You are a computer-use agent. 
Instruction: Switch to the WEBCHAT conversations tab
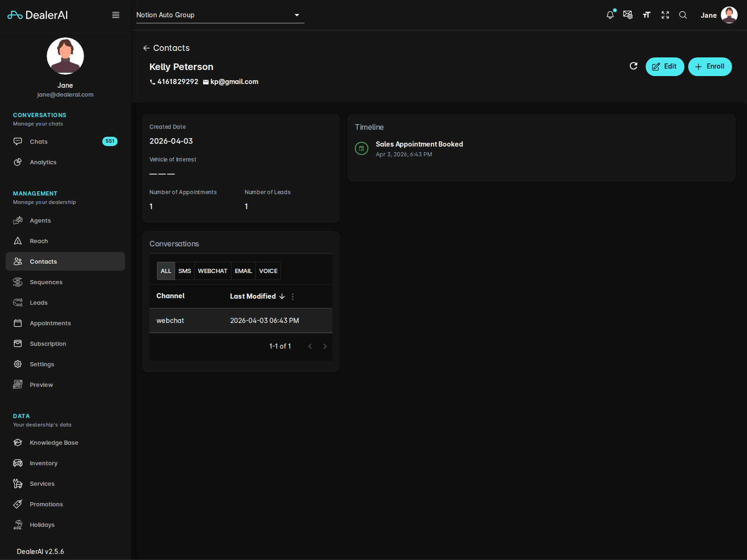click(212, 271)
